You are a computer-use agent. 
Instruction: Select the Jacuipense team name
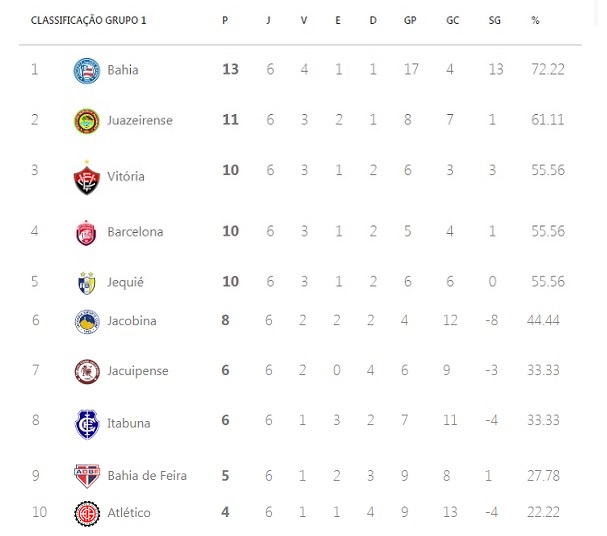(x=138, y=371)
